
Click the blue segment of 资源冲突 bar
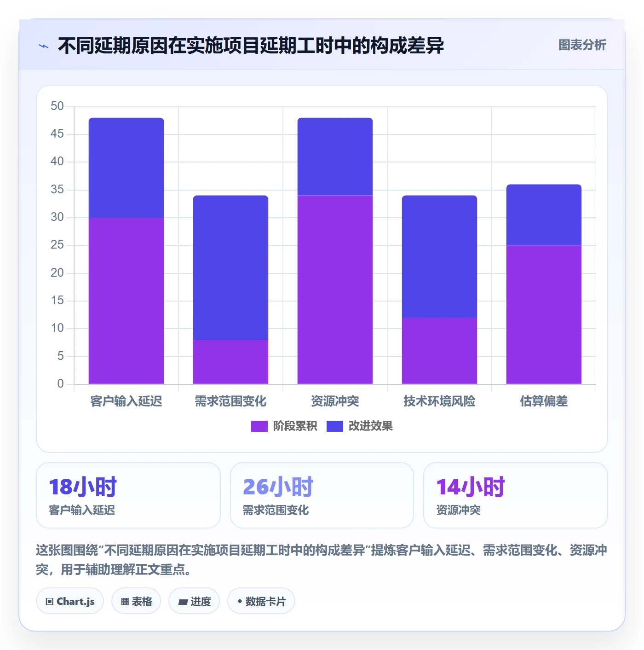335,157
